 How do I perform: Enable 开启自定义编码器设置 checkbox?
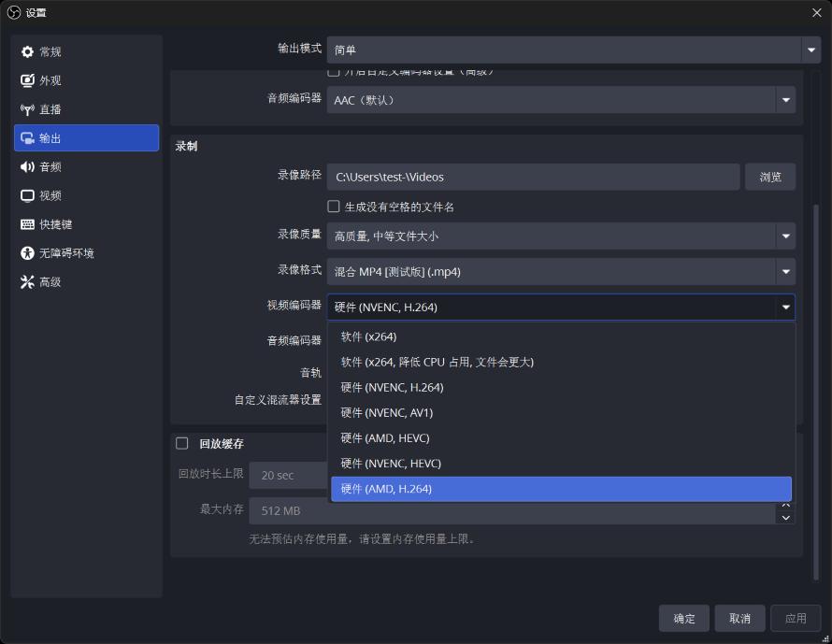[x=333, y=70]
